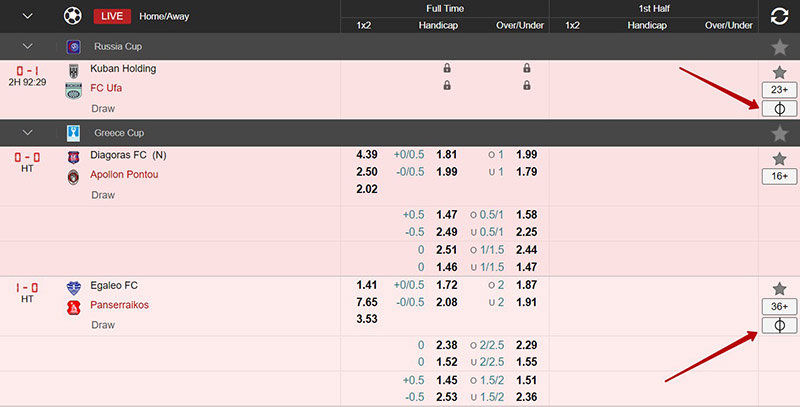Open live field view for Kuban Holding match
This screenshot has height=407, width=800.
pos(779,109)
